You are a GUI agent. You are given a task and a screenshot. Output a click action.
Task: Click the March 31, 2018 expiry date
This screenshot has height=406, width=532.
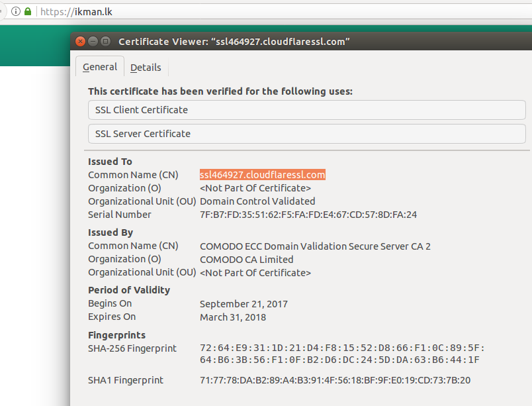pyautogui.click(x=233, y=317)
